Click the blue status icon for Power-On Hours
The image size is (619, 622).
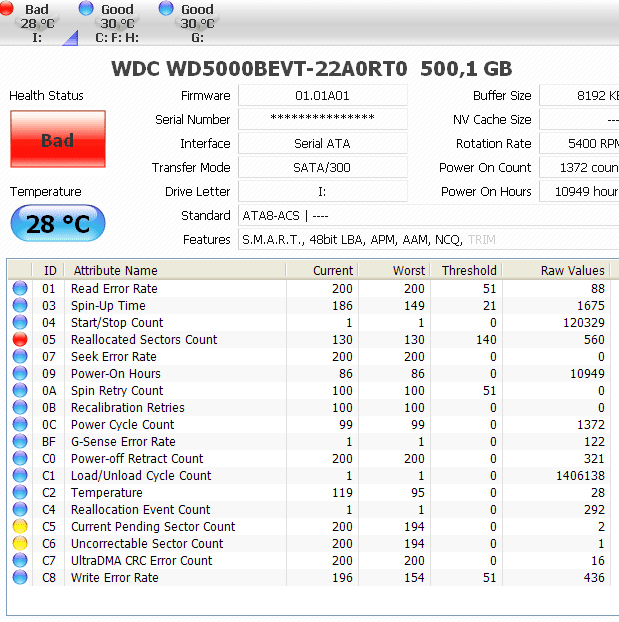pos(20,374)
